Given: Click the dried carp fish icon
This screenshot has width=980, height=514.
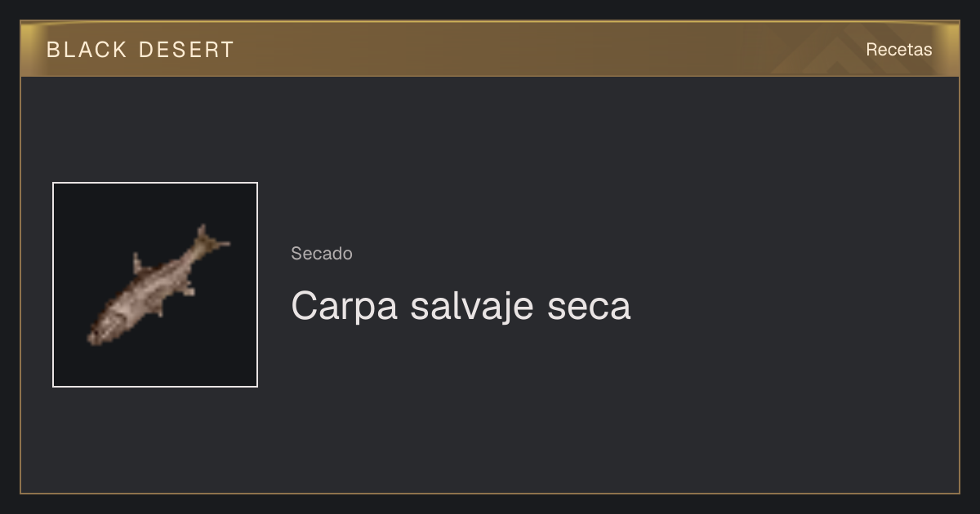Looking at the screenshot, I should click(158, 286).
